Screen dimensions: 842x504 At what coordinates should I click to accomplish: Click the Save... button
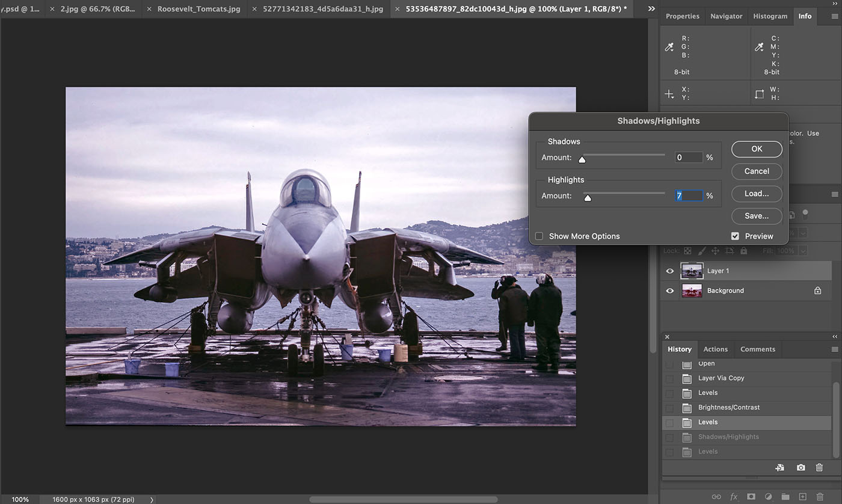pos(757,216)
